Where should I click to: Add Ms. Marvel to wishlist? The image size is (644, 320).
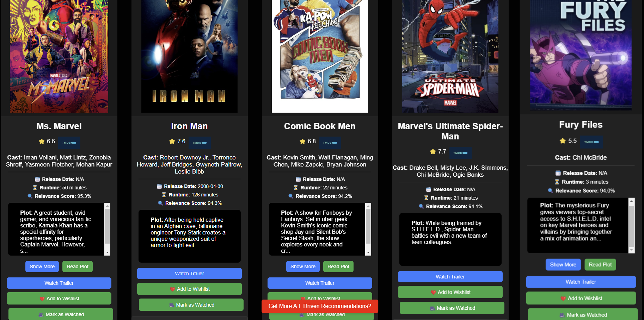point(59,299)
